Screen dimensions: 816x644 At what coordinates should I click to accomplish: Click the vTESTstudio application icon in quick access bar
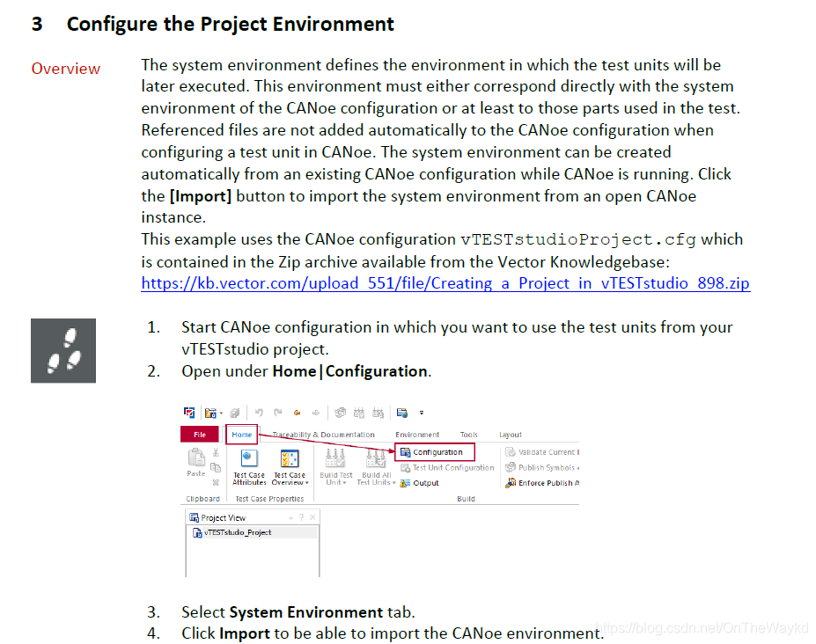point(189,413)
